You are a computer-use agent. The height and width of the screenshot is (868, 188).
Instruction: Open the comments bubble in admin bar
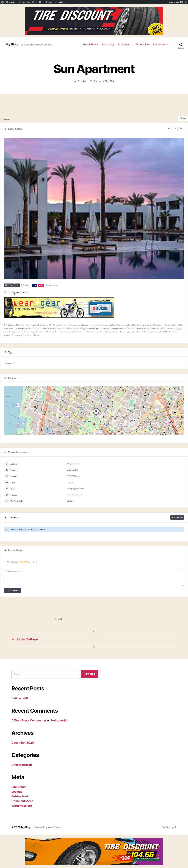(41, 2)
